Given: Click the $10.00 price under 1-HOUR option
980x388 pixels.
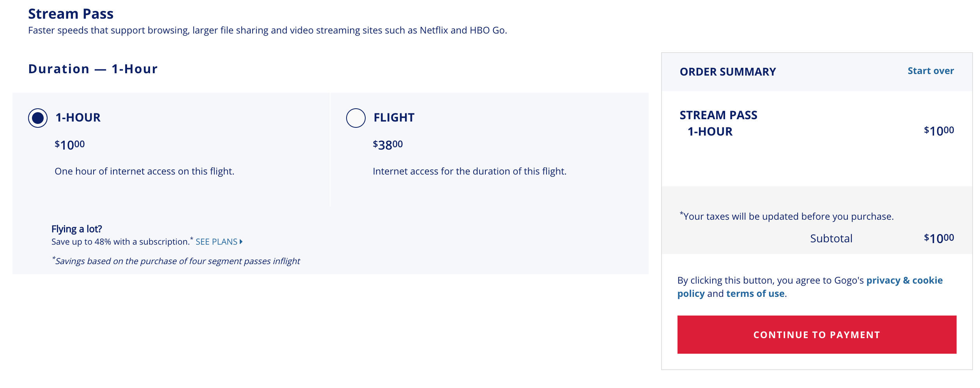Looking at the screenshot, I should pyautogui.click(x=69, y=145).
